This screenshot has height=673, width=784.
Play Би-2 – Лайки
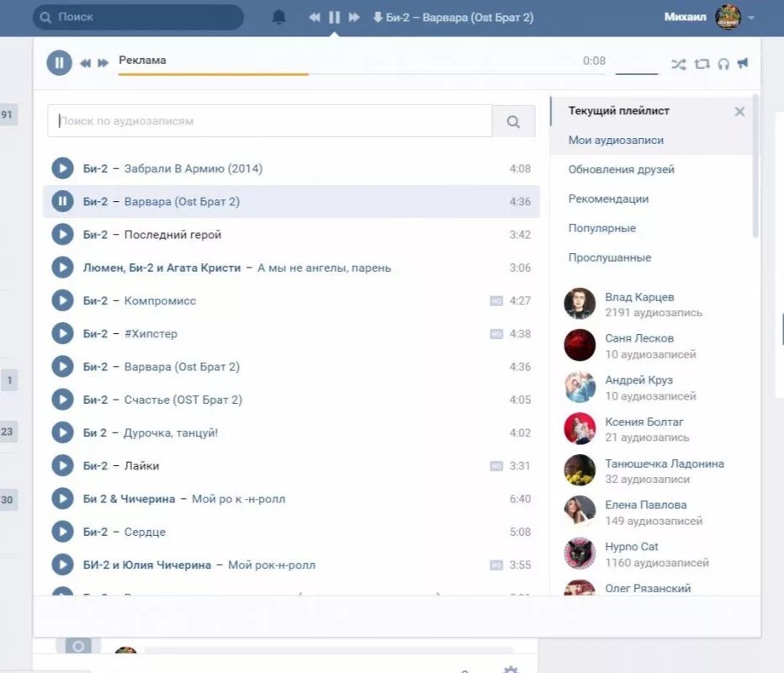pyautogui.click(x=62, y=465)
